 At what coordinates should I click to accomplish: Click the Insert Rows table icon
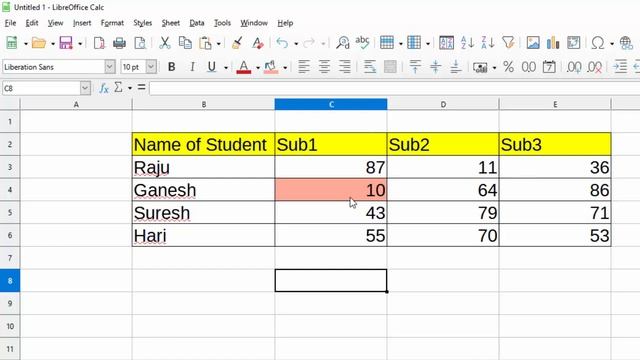[x=387, y=42]
